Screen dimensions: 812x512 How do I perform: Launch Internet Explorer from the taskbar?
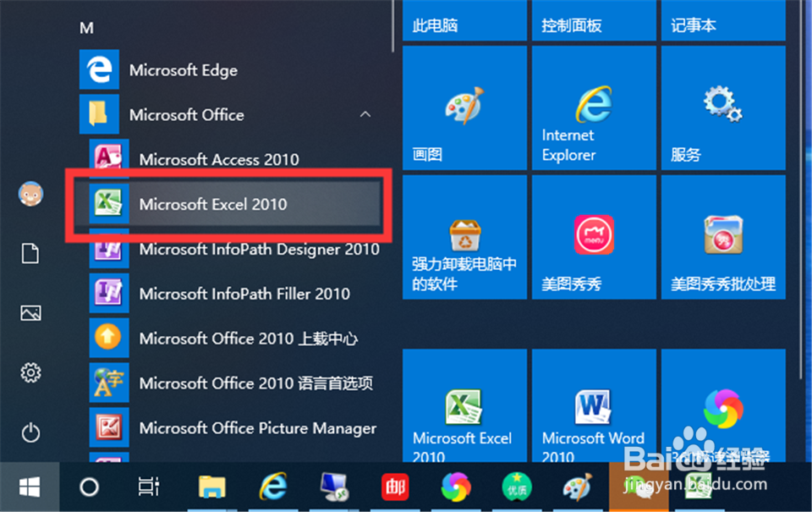coord(273,487)
